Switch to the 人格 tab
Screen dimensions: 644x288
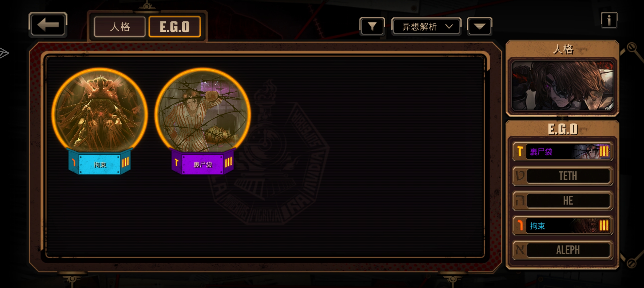coord(120,27)
